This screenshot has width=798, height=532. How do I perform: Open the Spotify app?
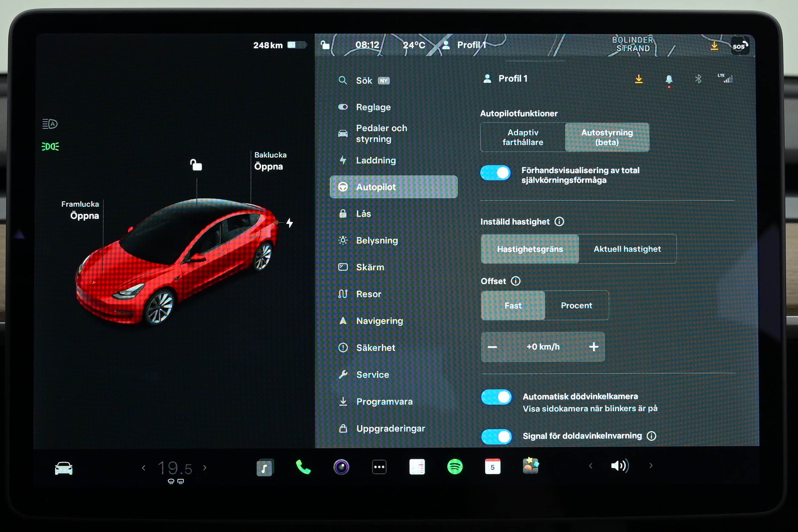455,467
